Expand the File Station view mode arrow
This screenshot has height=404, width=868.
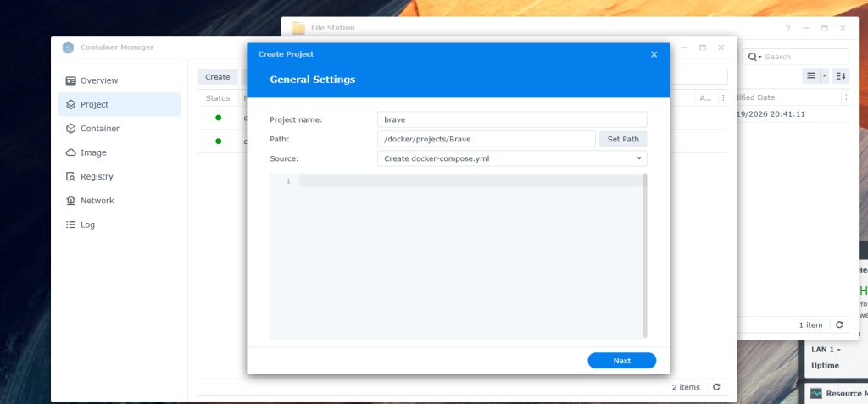[x=824, y=76]
